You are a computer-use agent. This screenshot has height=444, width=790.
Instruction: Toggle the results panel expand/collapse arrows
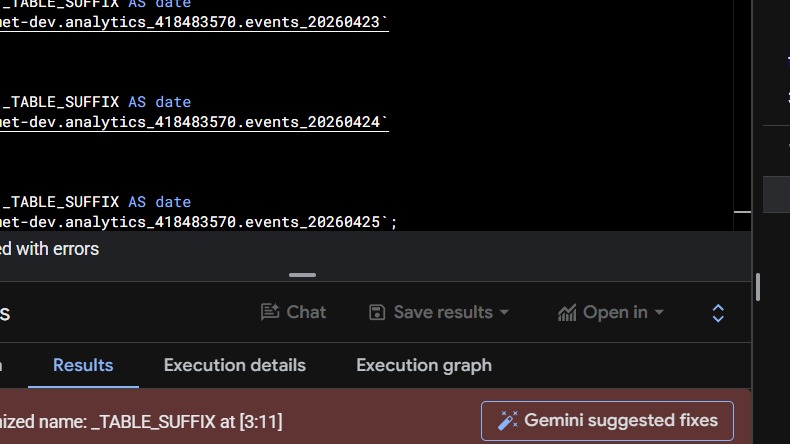coord(718,313)
